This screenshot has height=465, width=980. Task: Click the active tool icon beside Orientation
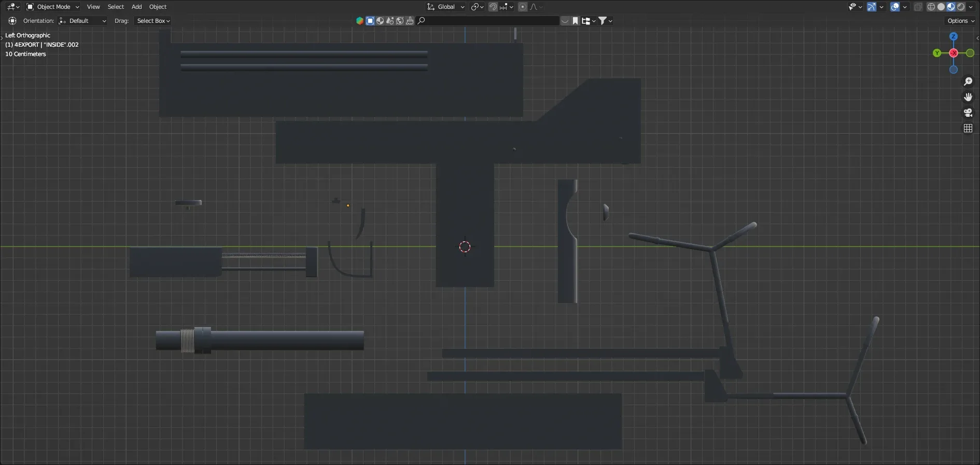point(12,21)
